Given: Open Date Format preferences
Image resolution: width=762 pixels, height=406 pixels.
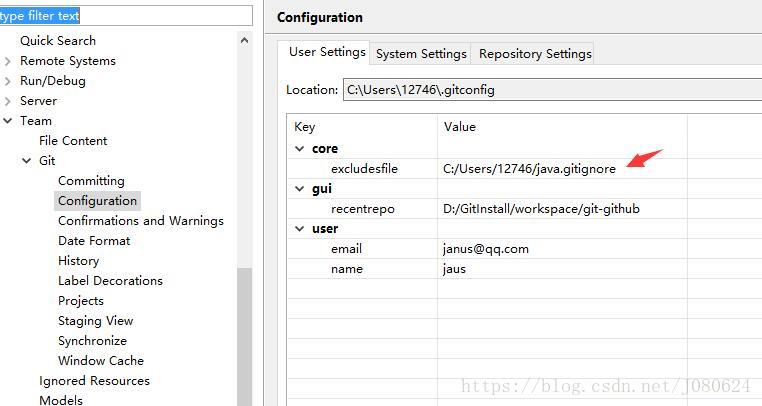Looking at the screenshot, I should coord(94,241).
